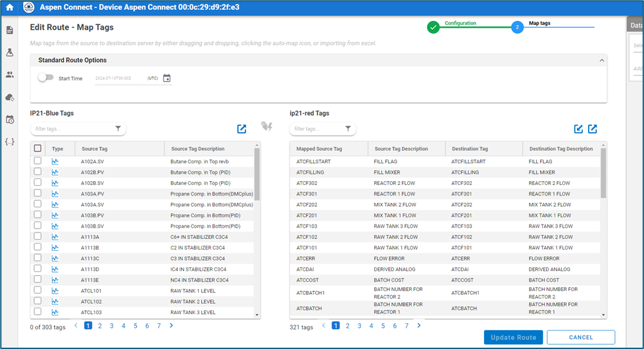Click the CANCEL button

coord(581,338)
